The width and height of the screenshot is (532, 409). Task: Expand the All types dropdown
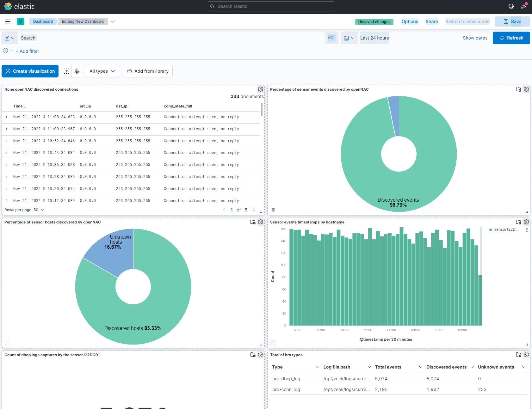coord(102,71)
